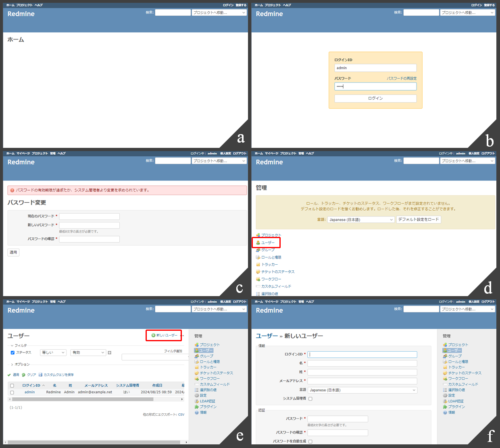This screenshot has width=500, height=448.
Task: Click 個人設定 in the password change page header
Action: click(225, 153)
